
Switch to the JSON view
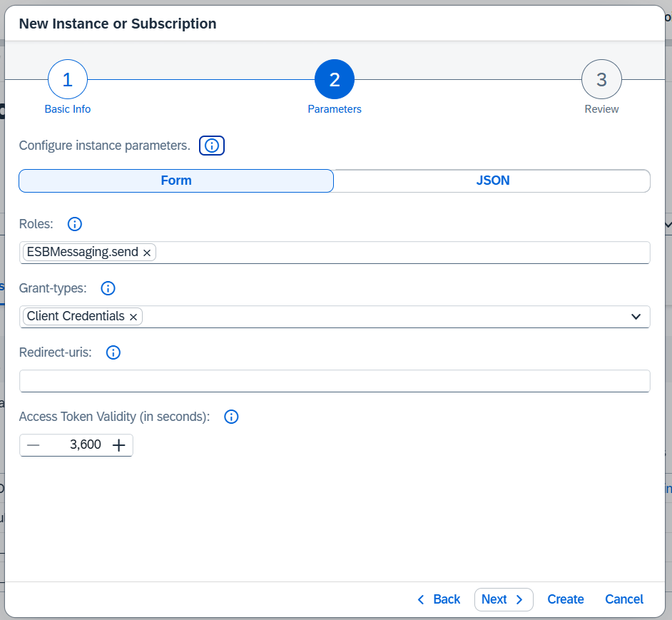tap(492, 181)
